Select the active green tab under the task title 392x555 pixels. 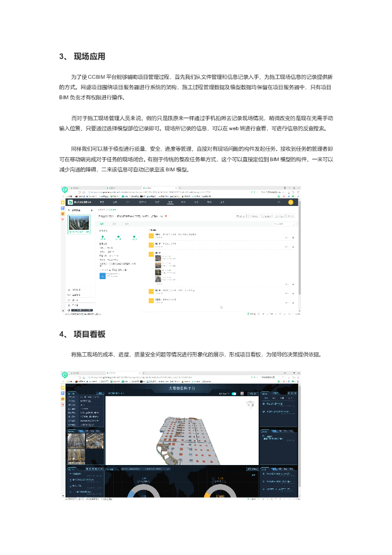102,224
